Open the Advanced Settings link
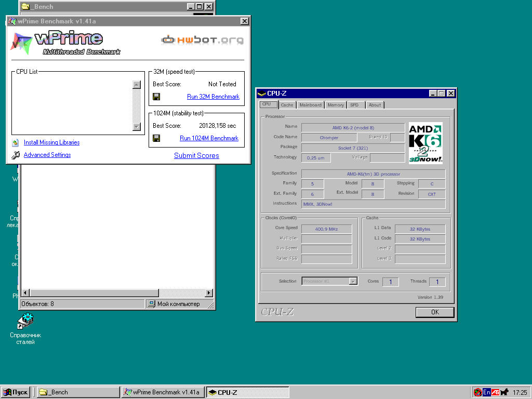The width and height of the screenshot is (532, 399). tap(47, 155)
